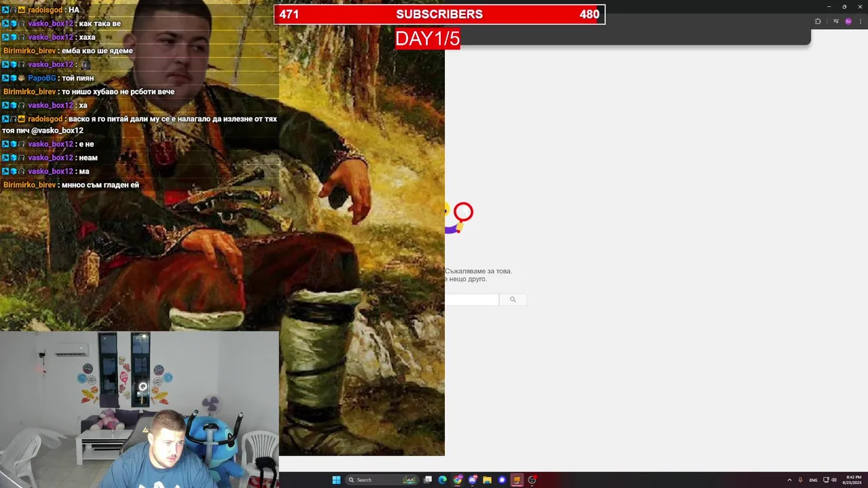Click the weather widget in taskbar search

pyautogui.click(x=409, y=480)
